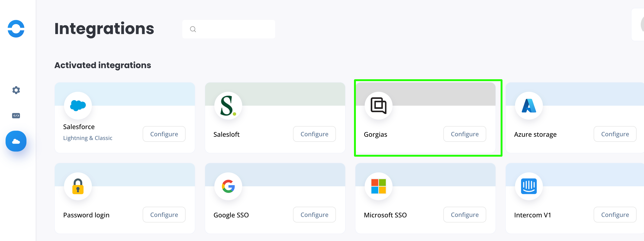Select the cloud integrations sidebar icon
This screenshot has width=644, height=241.
pyautogui.click(x=16, y=141)
